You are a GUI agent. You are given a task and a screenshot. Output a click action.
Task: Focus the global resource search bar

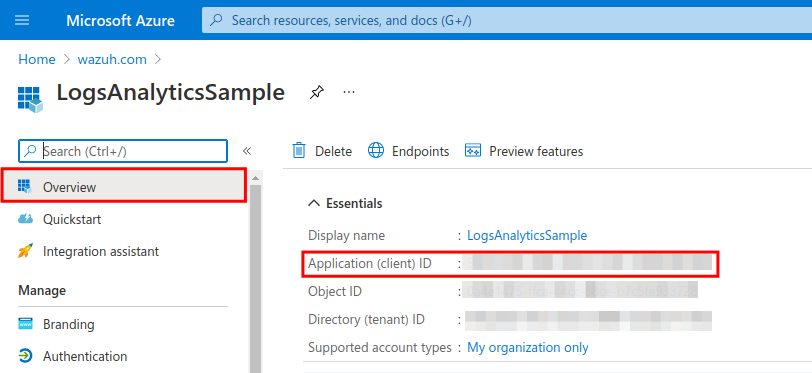coord(506,21)
